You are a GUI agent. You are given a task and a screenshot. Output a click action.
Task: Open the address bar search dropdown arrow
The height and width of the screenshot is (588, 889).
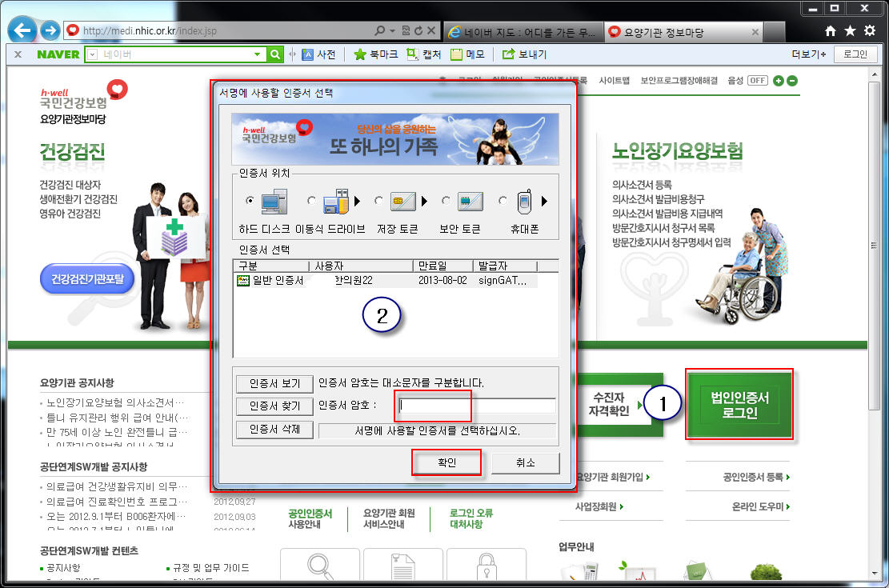tap(392, 30)
